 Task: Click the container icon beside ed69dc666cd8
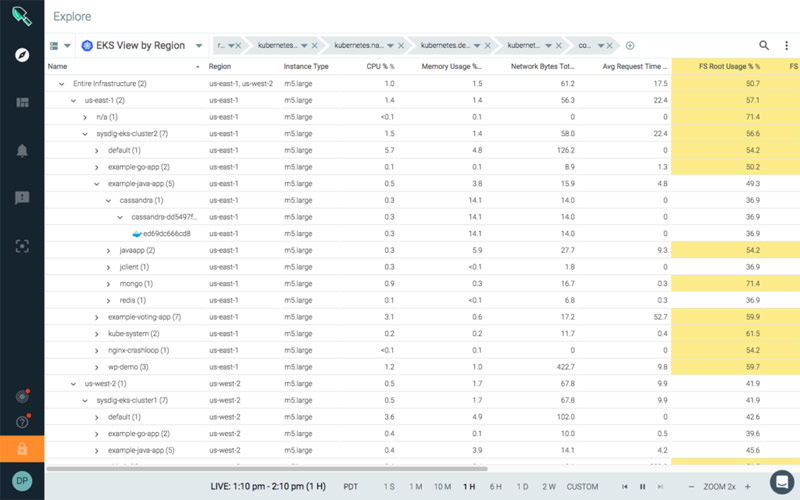coord(137,234)
